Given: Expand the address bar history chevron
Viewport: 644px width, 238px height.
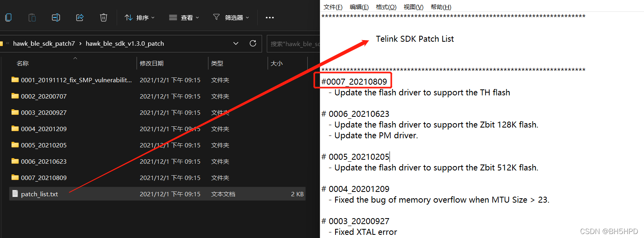Looking at the screenshot, I should pos(236,43).
